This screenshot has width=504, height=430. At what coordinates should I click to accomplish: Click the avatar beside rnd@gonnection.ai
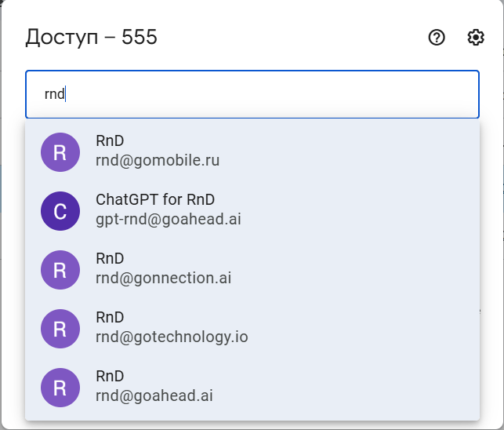60,270
